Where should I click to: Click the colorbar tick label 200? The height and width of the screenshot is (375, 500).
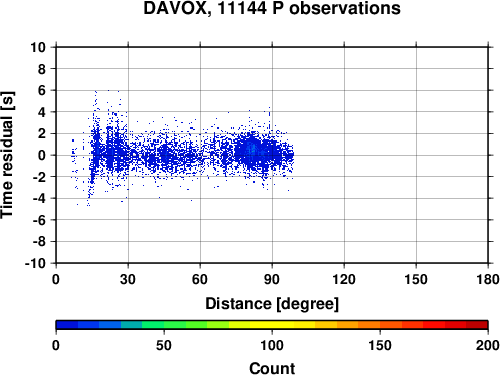tap(487, 345)
